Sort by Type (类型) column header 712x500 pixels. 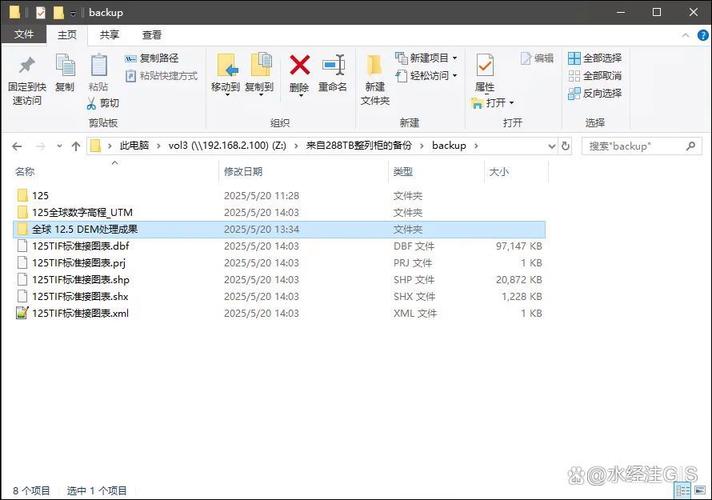(x=403, y=172)
